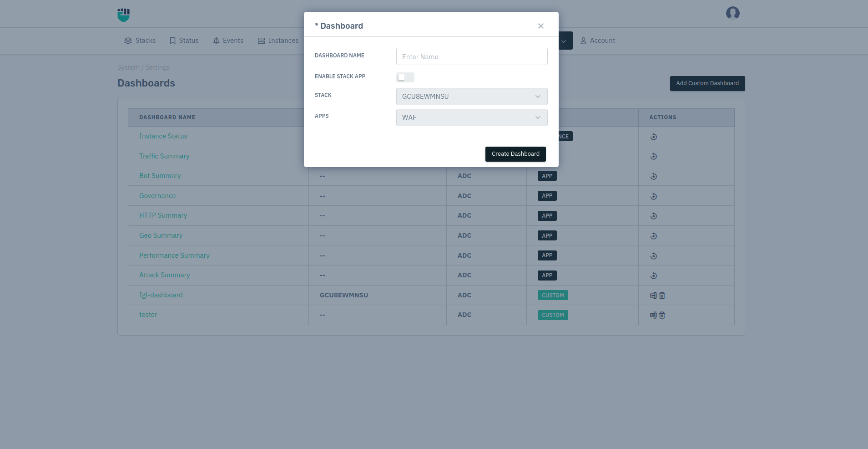This screenshot has width=868, height=449.
Task: Click the APP badge in Bot Summary row
Action: coord(547,176)
